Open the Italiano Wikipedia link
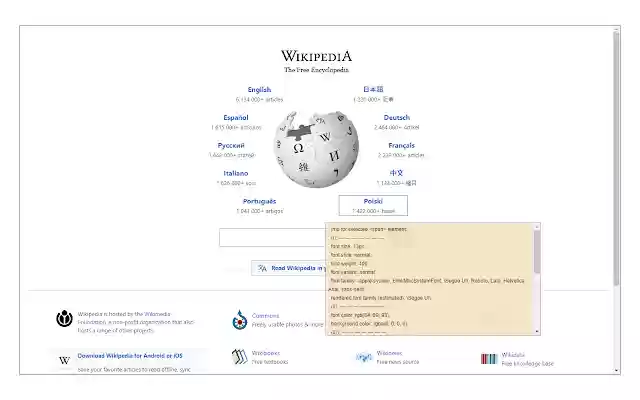This screenshot has height=400, width=640. 236,173
